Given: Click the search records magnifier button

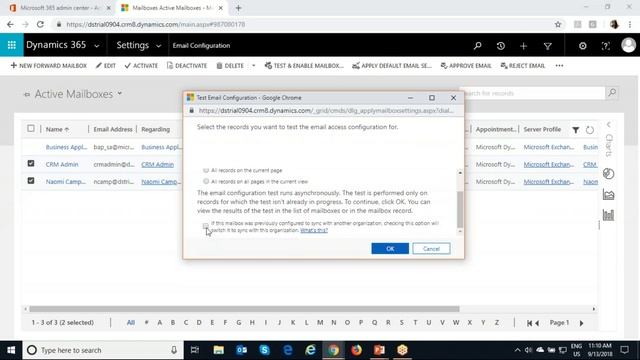Looking at the screenshot, I should 611,93.
